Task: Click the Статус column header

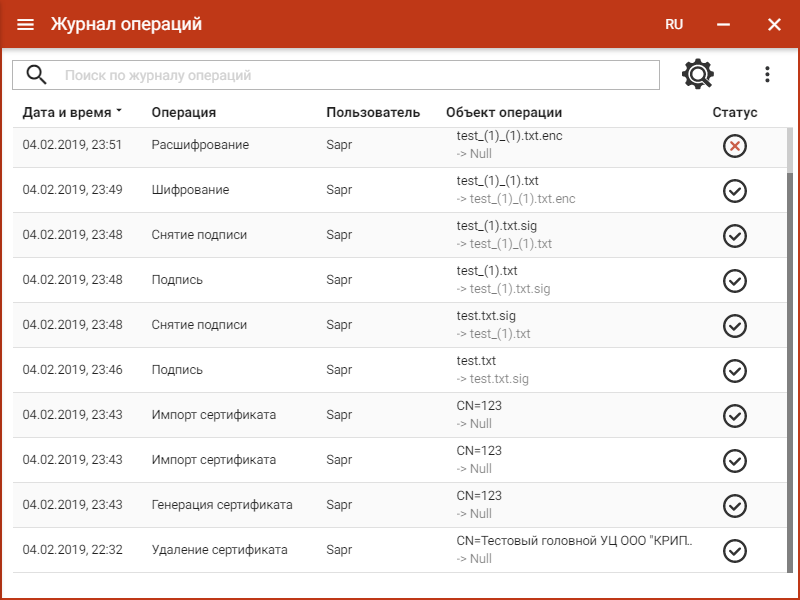Action: pyautogui.click(x=735, y=112)
